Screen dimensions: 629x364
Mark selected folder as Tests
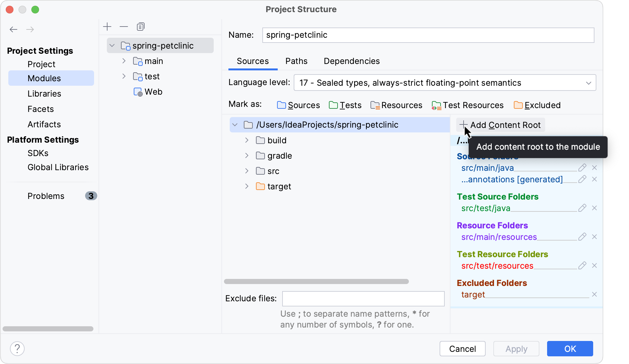pos(350,105)
